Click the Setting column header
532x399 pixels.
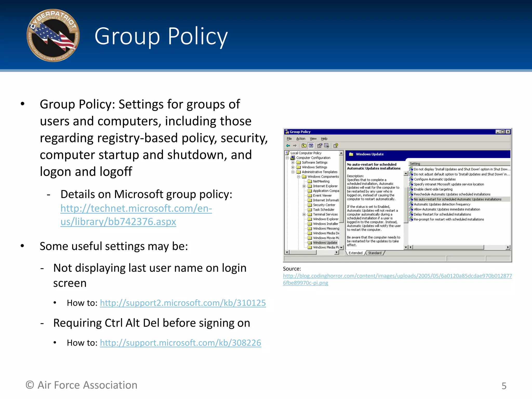(460, 164)
